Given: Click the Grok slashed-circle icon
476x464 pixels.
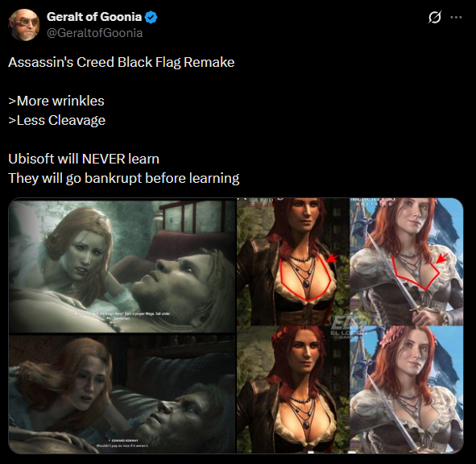Looking at the screenshot, I should click(434, 17).
